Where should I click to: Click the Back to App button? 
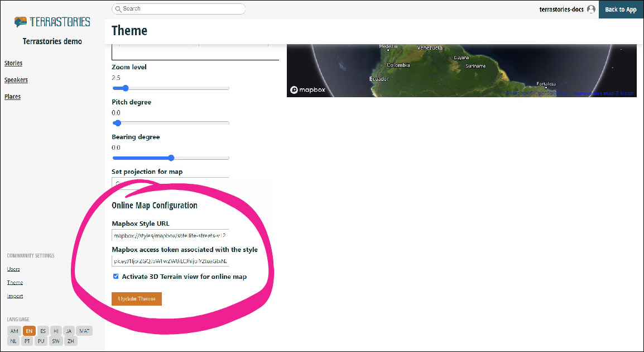point(621,9)
